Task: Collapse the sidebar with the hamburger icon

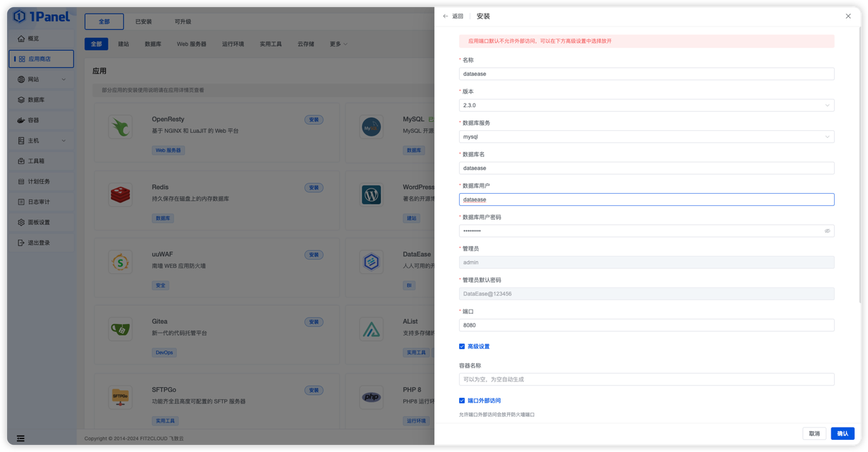Action: pos(20,438)
